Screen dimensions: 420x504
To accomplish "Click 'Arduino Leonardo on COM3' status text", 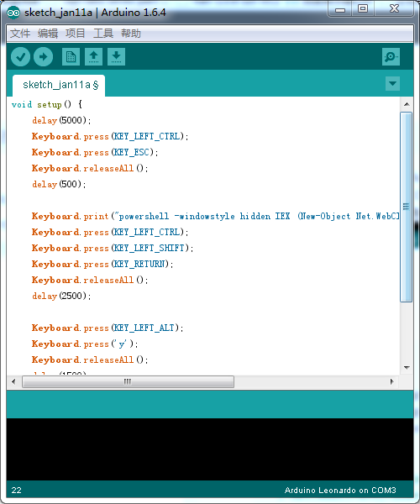I will pyautogui.click(x=340, y=491).
